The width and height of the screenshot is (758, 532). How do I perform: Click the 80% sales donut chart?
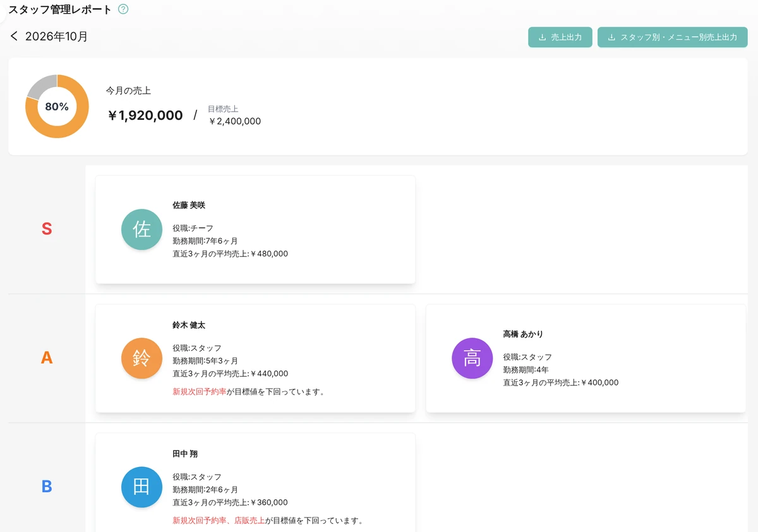coord(57,107)
